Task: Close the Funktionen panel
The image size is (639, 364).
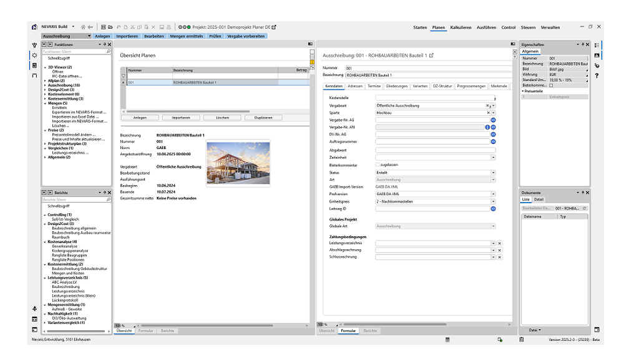Action: pos(109,45)
